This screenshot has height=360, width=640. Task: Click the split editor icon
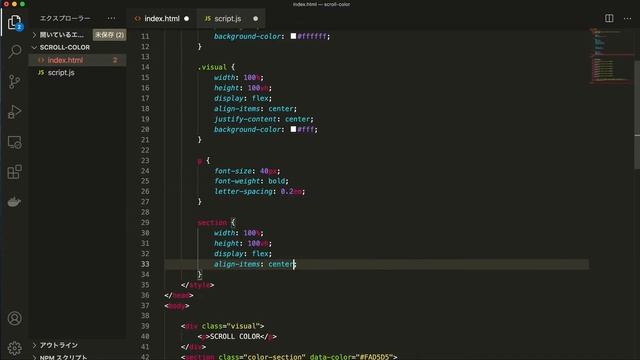coord(609,18)
